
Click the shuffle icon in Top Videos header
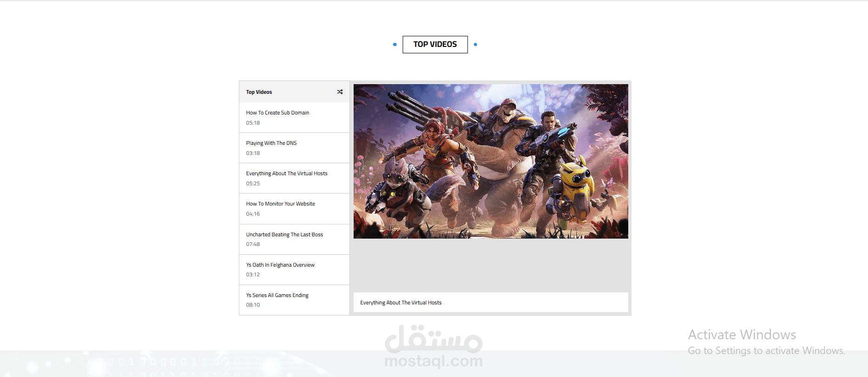coord(340,92)
